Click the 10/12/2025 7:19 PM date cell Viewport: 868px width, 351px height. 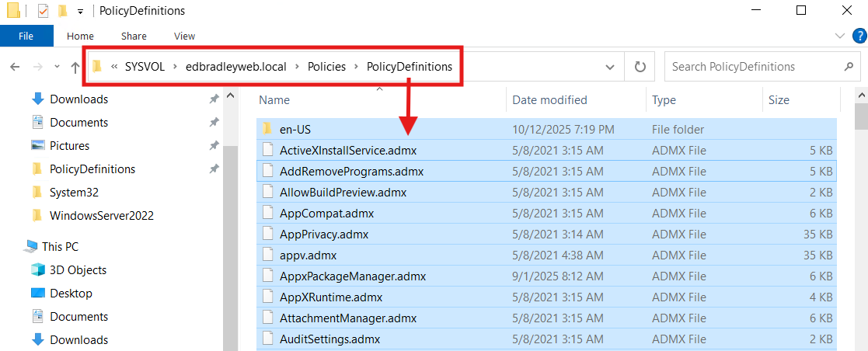pyautogui.click(x=563, y=130)
